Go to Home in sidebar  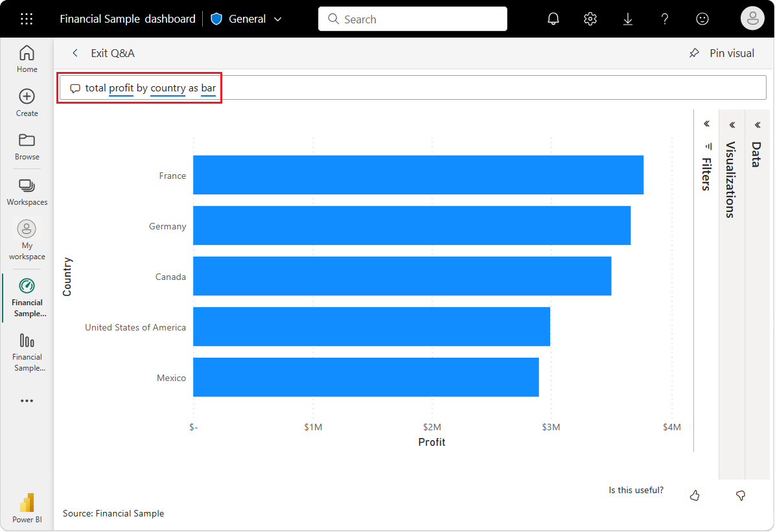(27, 59)
